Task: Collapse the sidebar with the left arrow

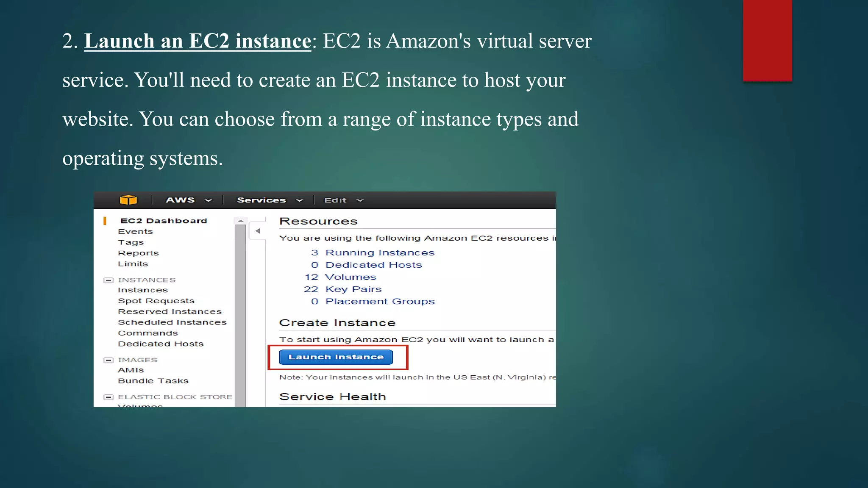Action: tap(258, 231)
